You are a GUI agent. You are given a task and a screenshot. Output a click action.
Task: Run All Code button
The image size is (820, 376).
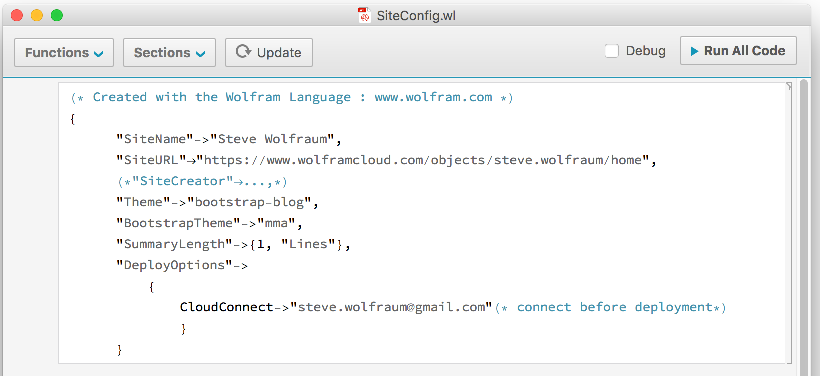pos(738,51)
